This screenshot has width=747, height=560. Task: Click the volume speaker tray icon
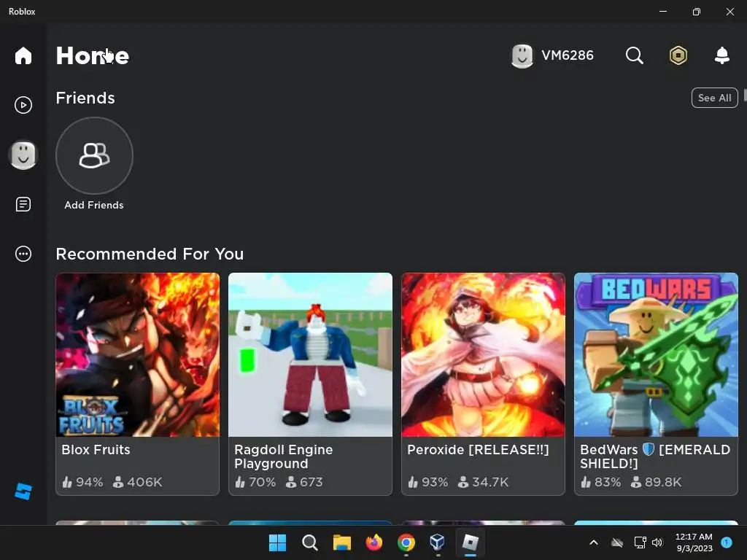point(657,542)
